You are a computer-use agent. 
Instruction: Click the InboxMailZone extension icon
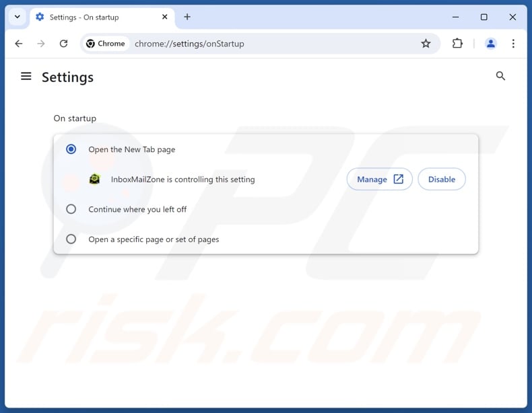[95, 179]
